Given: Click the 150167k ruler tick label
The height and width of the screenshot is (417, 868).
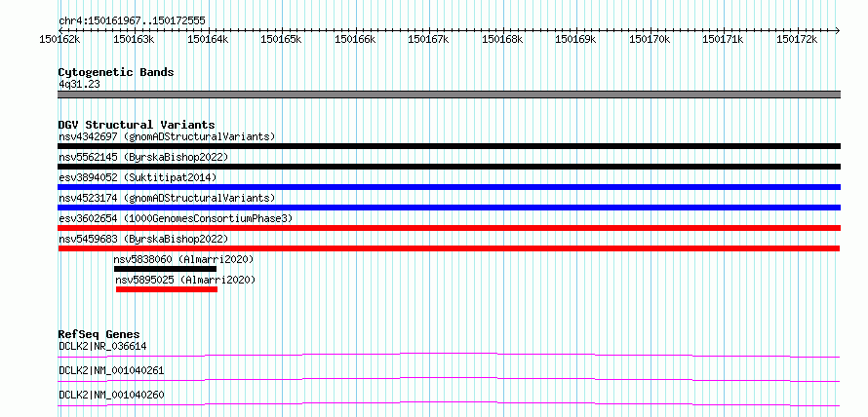Looking at the screenshot, I should click(428, 40).
